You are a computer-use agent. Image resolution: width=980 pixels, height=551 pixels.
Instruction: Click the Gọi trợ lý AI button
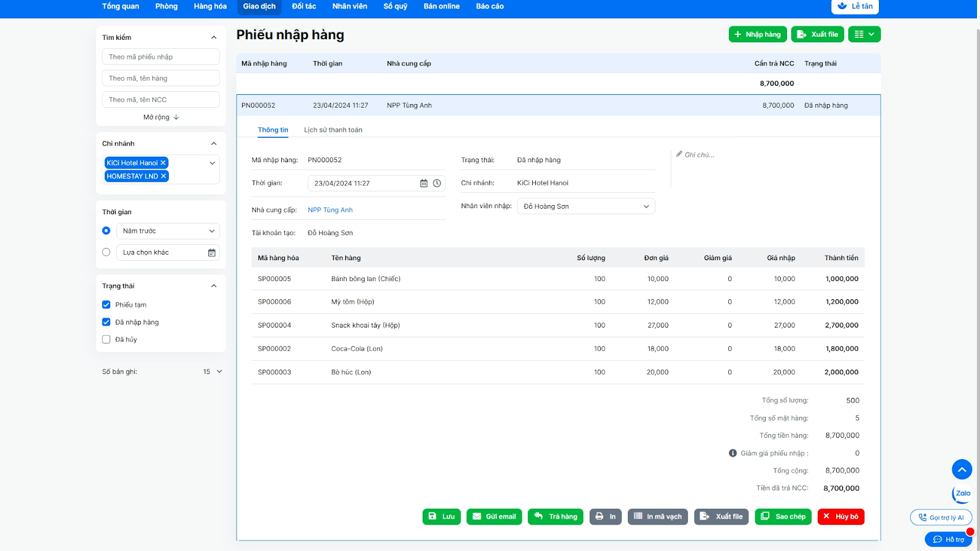pyautogui.click(x=941, y=517)
